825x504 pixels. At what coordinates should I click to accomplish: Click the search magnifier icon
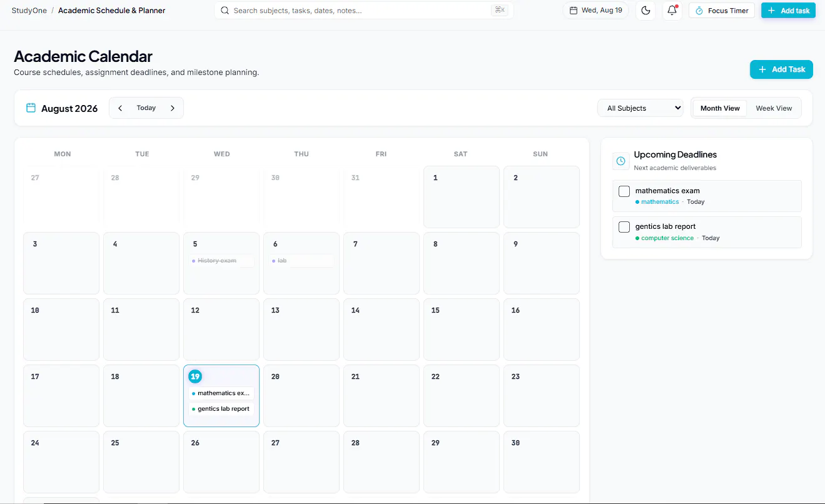225,11
